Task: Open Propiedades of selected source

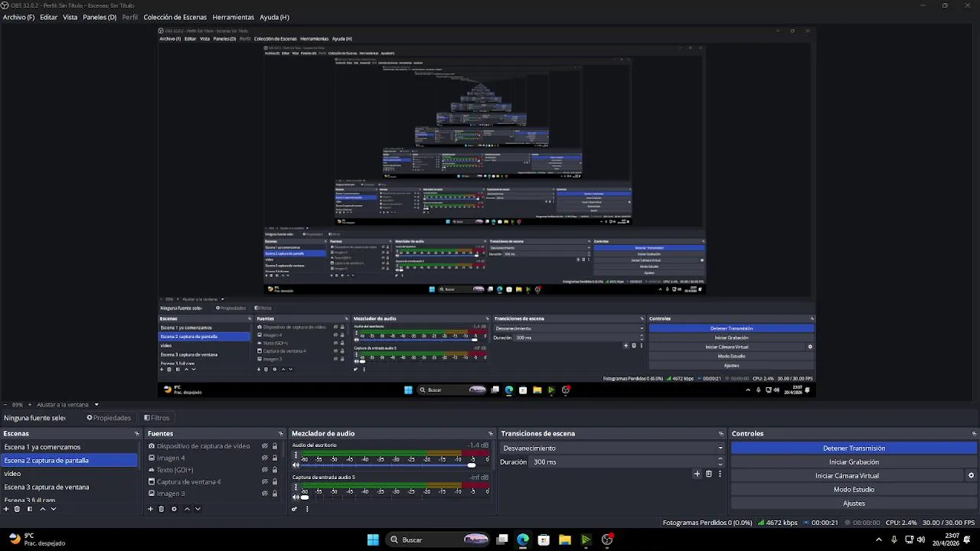Action: point(109,418)
